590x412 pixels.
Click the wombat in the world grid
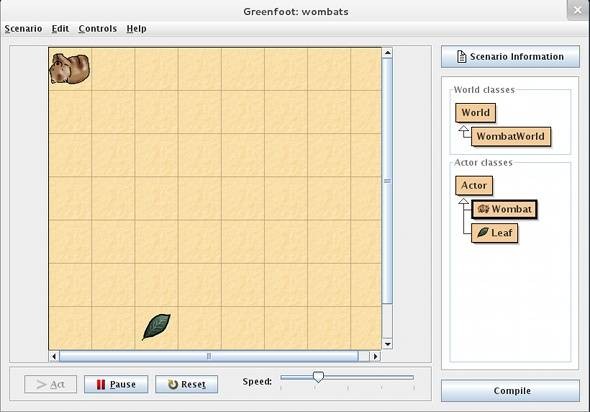[70, 68]
